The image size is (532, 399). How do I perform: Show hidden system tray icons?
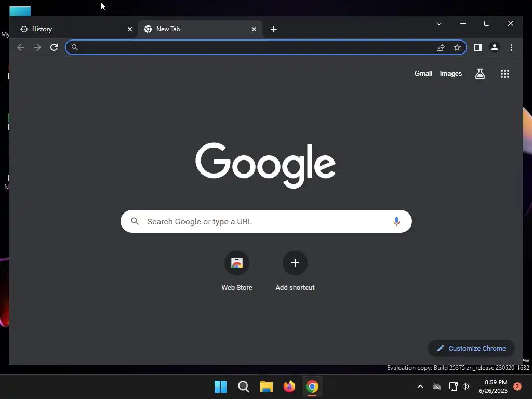click(420, 387)
